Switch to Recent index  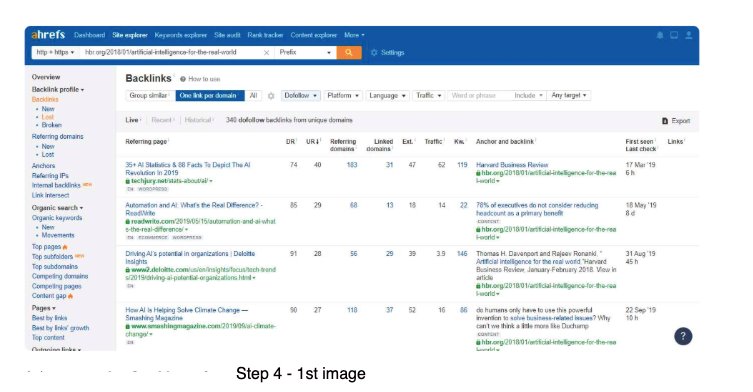pyautogui.click(x=162, y=120)
